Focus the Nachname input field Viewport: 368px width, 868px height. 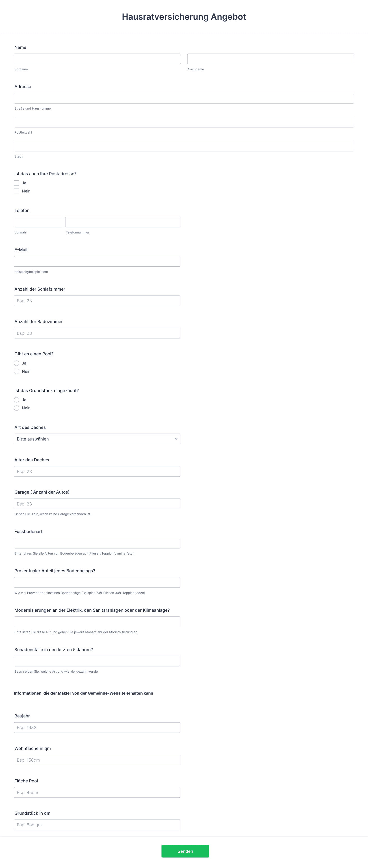271,59
